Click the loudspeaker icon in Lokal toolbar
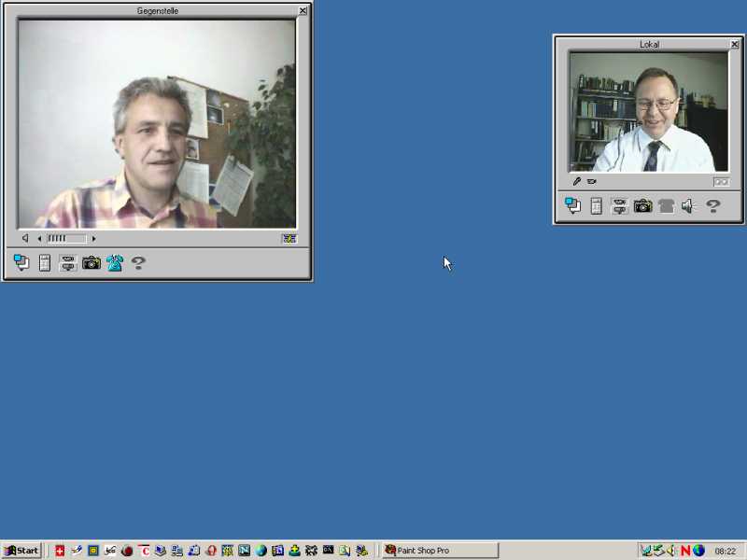This screenshot has height=560, width=747. tap(687, 205)
